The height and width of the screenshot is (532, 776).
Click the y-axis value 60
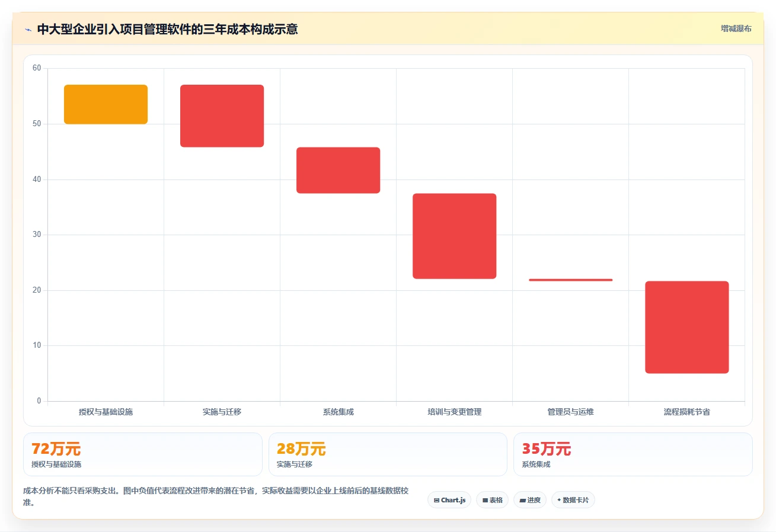click(x=37, y=68)
